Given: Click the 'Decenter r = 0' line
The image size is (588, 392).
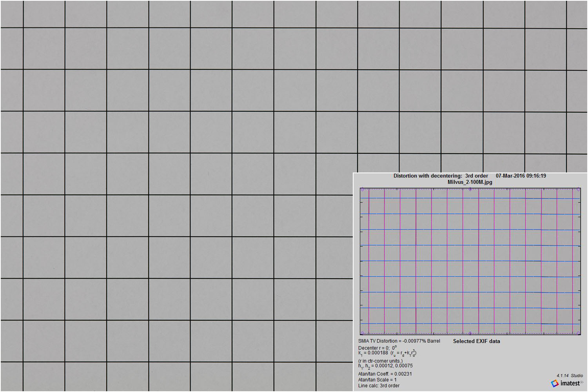Looking at the screenshot, I should click(377, 348).
